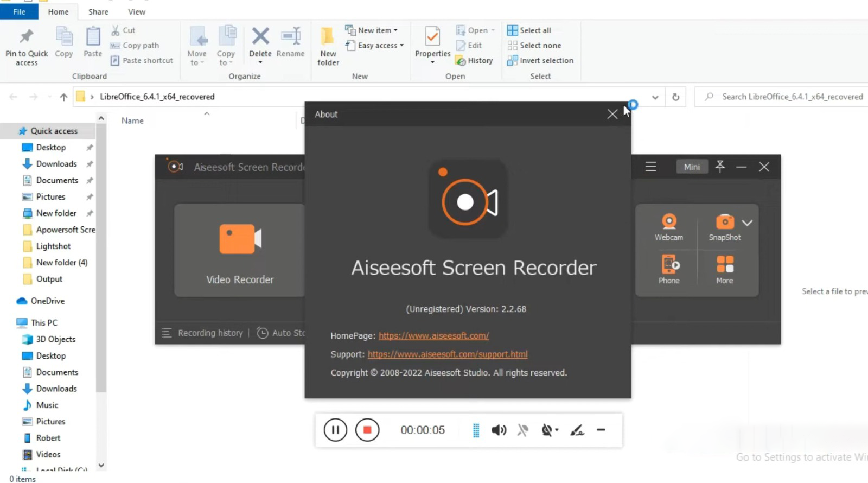Viewport: 868px width, 483px height.
Task: Click the Delete ribbon button
Action: 260,46
